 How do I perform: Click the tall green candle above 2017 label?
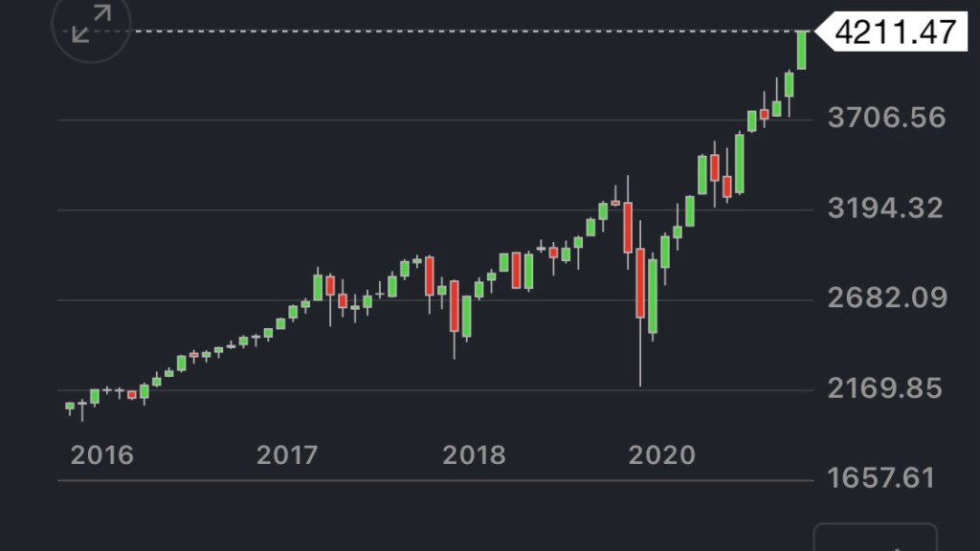318,287
